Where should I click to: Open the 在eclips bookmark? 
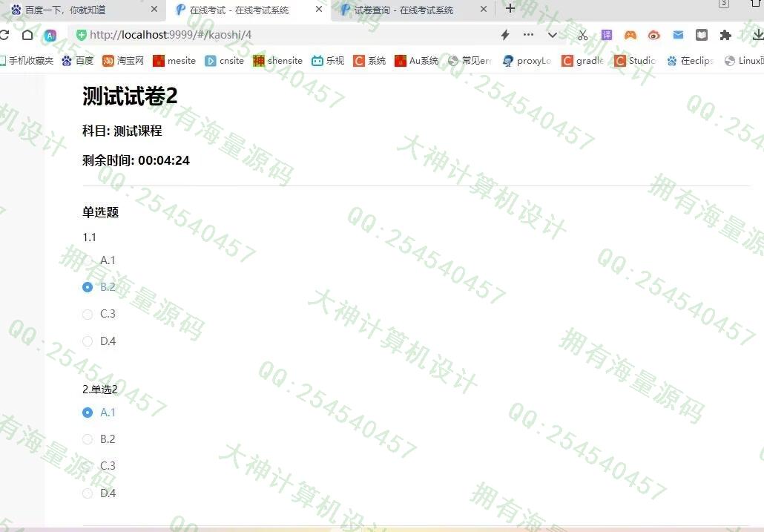coord(690,60)
